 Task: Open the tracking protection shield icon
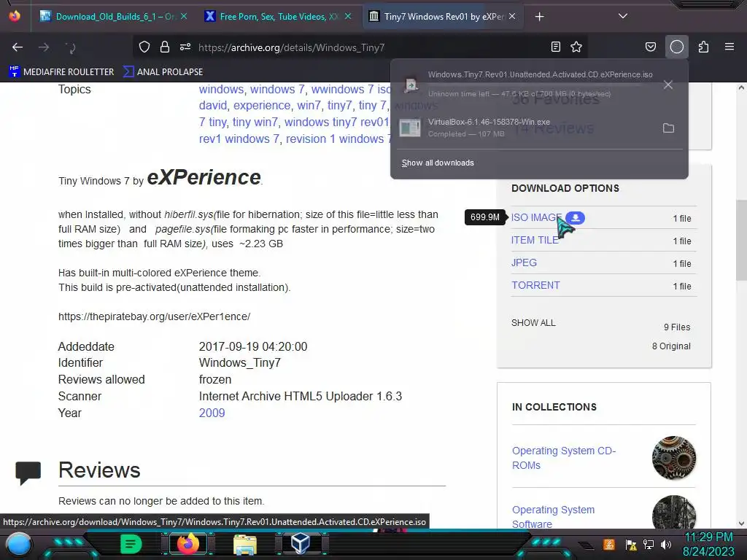144,47
